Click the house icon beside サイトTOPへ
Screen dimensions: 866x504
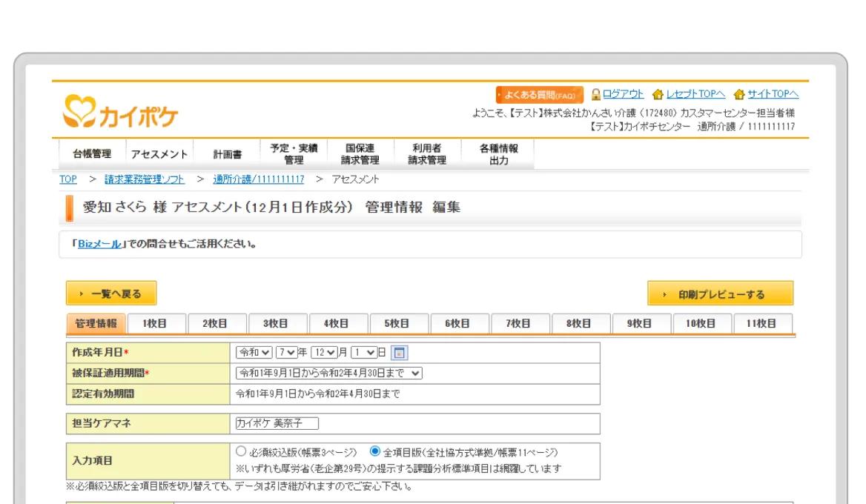click(x=739, y=95)
